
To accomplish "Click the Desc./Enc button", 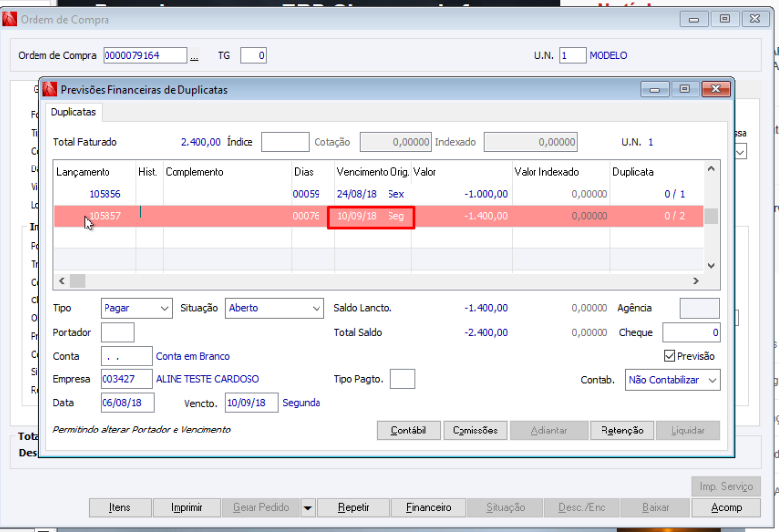I will tap(582, 507).
